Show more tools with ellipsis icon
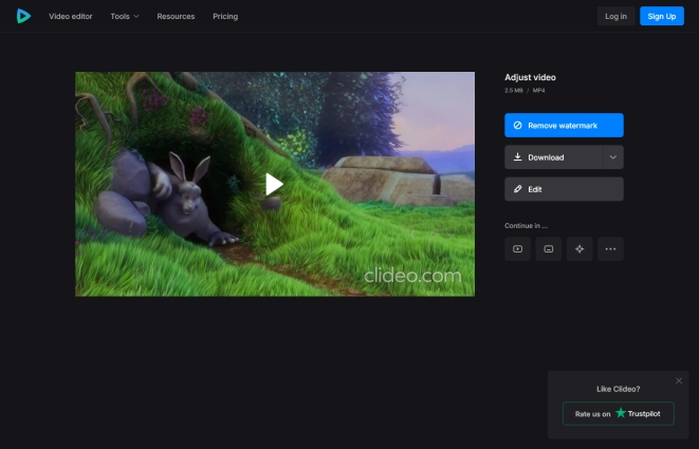The image size is (699, 449). [611, 249]
